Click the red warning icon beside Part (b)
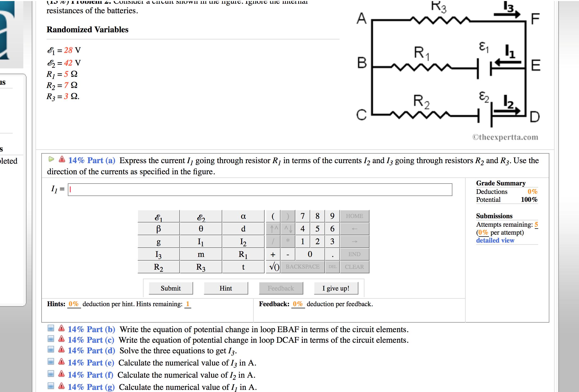Image resolution: width=579 pixels, height=392 pixels. 61,329
